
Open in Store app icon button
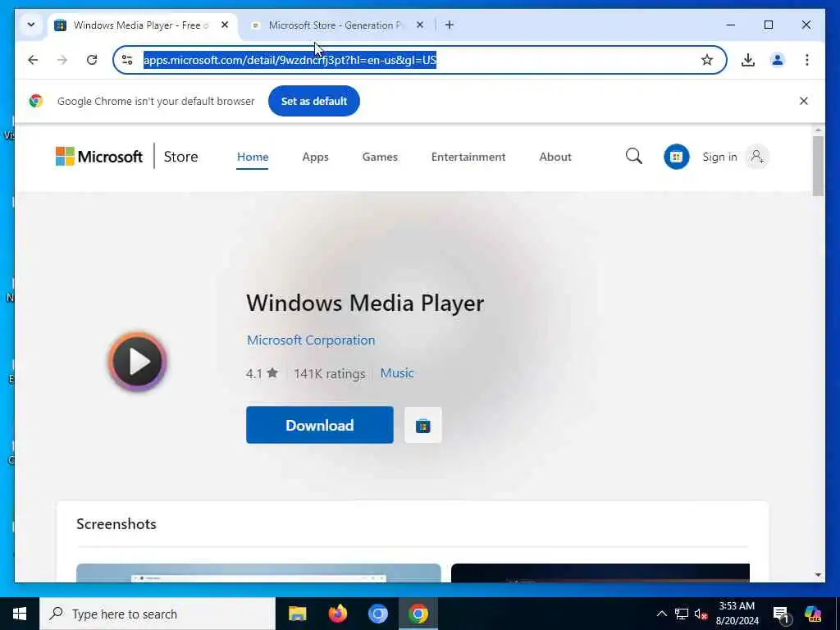(423, 426)
